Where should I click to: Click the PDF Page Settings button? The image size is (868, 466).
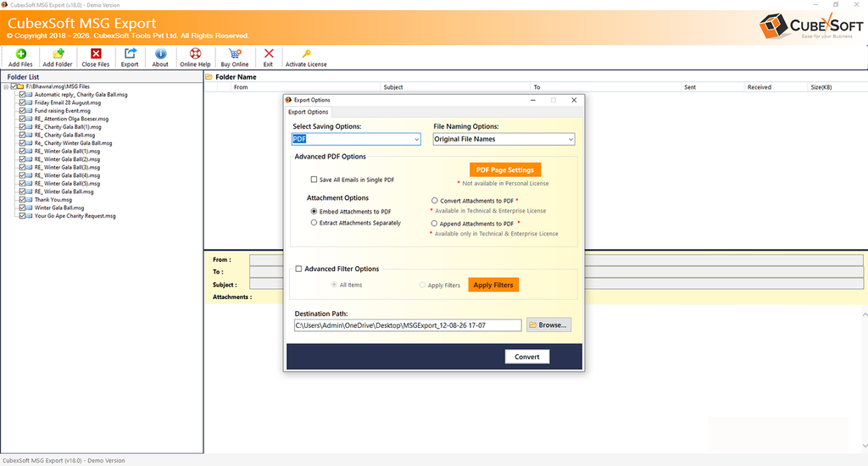(x=505, y=170)
